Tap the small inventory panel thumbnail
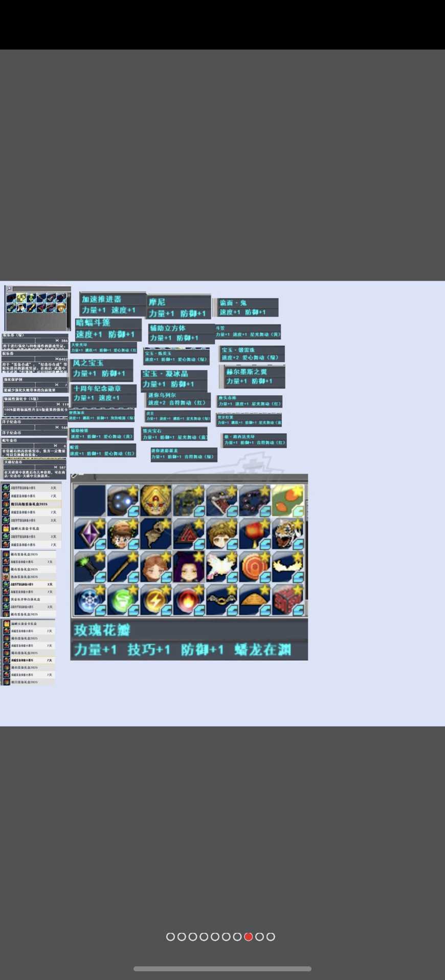The height and width of the screenshot is (980, 445). [x=38, y=308]
